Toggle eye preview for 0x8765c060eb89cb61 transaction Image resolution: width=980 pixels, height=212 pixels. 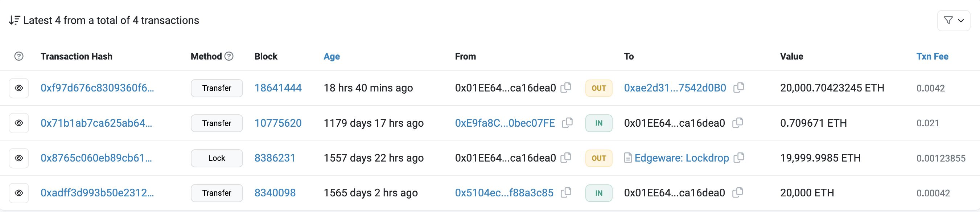point(18,158)
